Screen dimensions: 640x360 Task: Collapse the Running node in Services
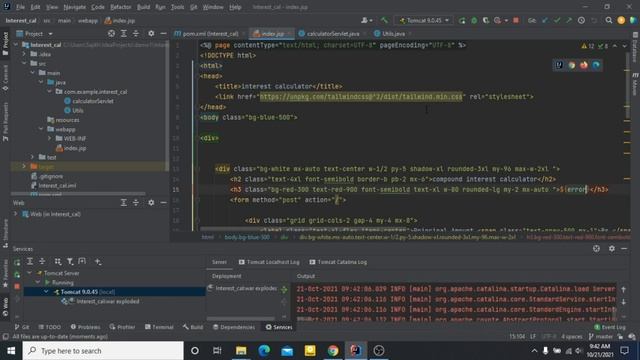(38, 282)
